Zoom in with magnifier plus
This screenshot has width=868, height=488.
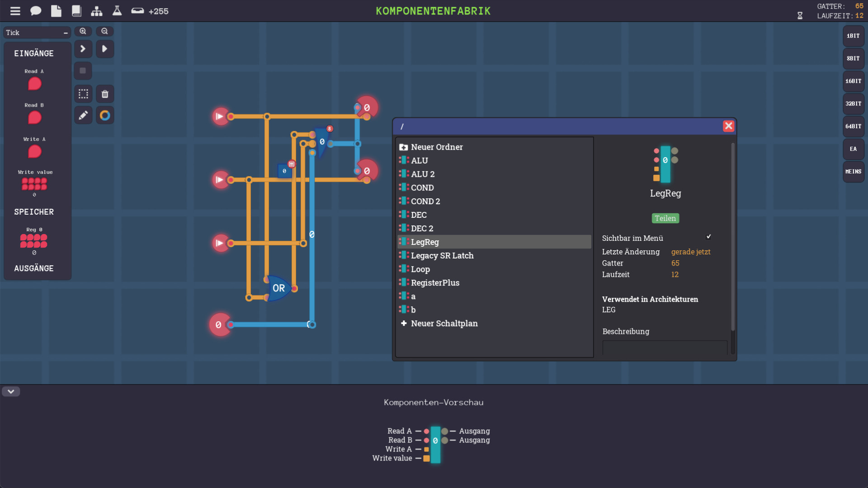click(83, 31)
